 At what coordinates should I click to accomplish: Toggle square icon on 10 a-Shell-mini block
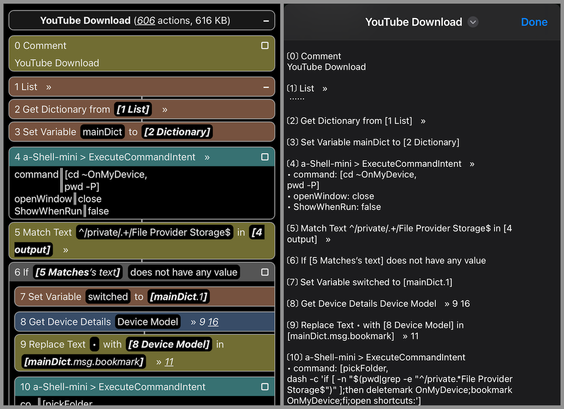coord(265,387)
